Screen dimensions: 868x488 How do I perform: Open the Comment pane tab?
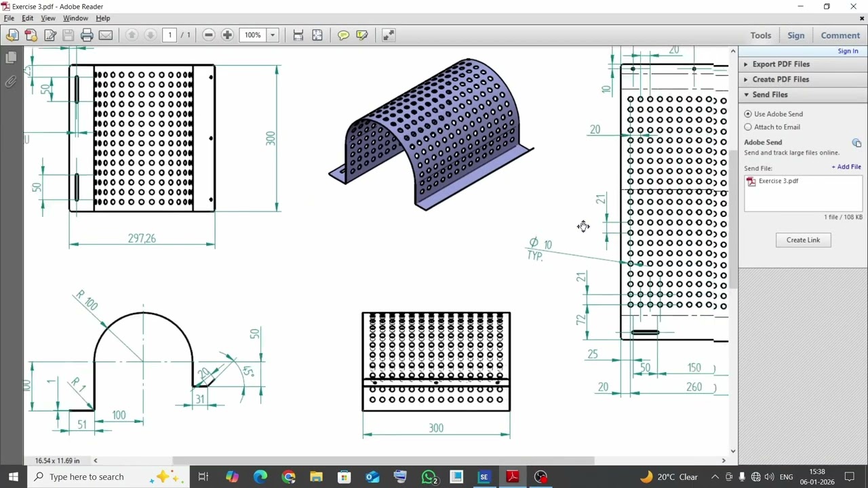840,35
